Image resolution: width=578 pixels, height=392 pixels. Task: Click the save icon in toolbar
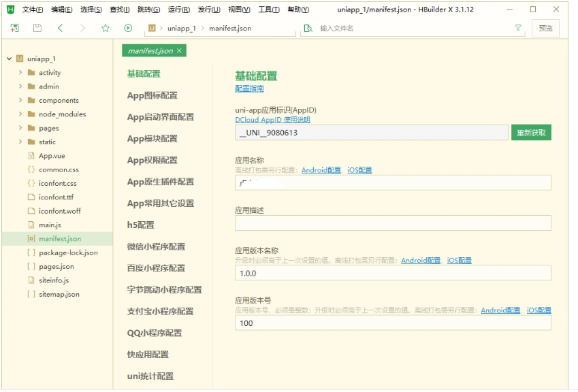pyautogui.click(x=37, y=28)
